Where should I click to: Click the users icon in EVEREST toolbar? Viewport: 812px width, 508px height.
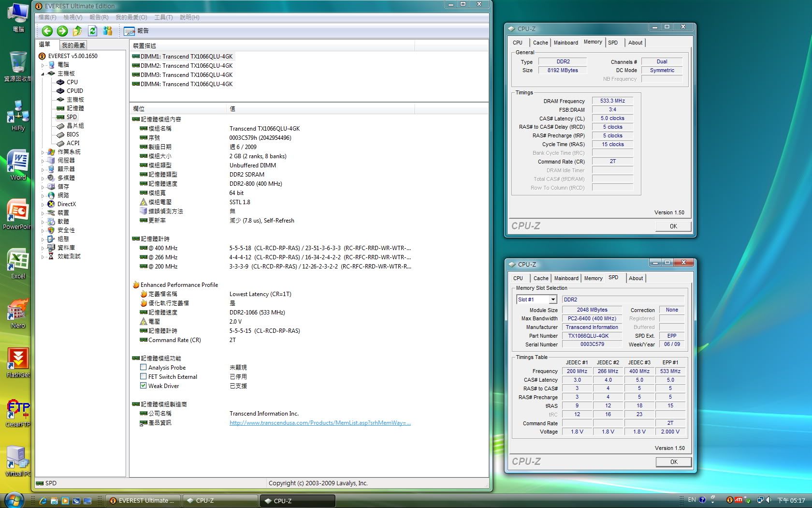107,31
